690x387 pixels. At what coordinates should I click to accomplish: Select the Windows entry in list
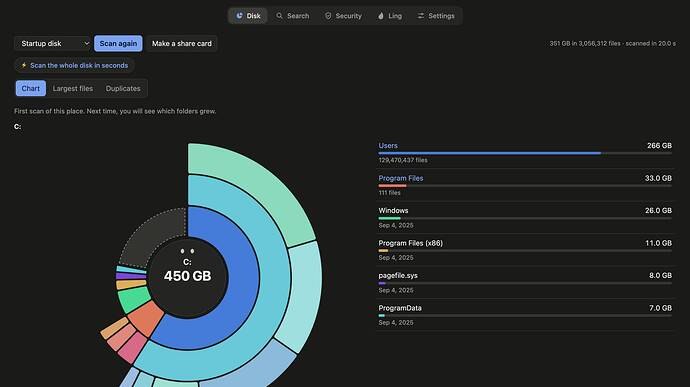pyautogui.click(x=525, y=217)
